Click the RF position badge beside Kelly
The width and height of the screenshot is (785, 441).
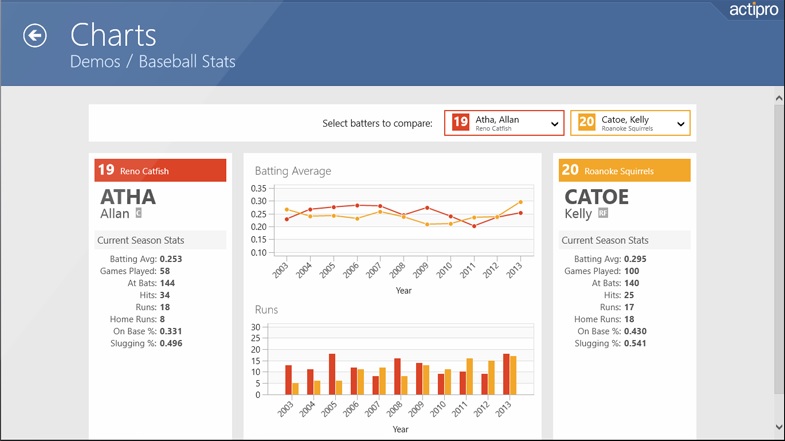coord(603,213)
